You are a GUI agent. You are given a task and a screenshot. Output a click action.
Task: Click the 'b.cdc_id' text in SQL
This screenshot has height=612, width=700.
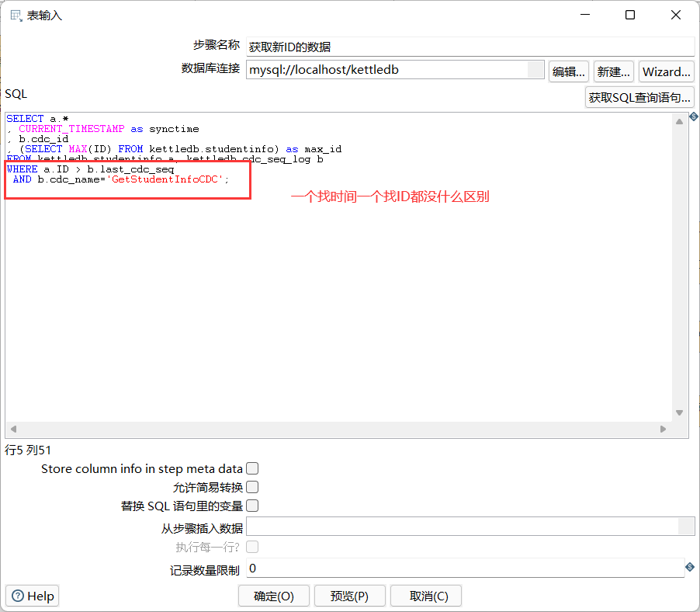click(43, 139)
